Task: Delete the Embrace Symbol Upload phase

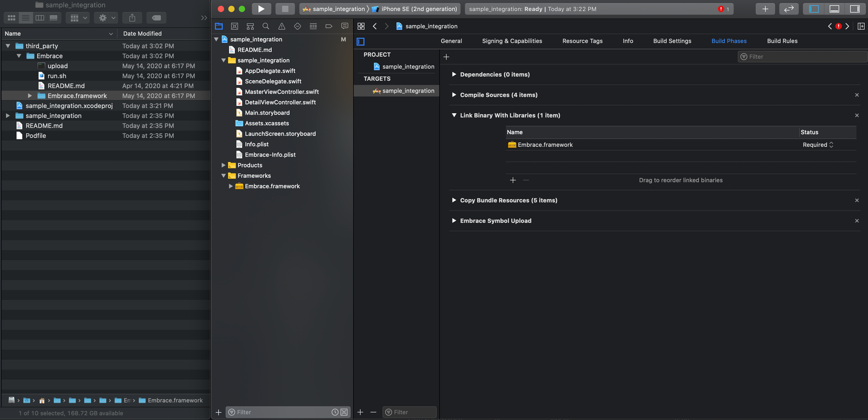Action: coord(857,221)
